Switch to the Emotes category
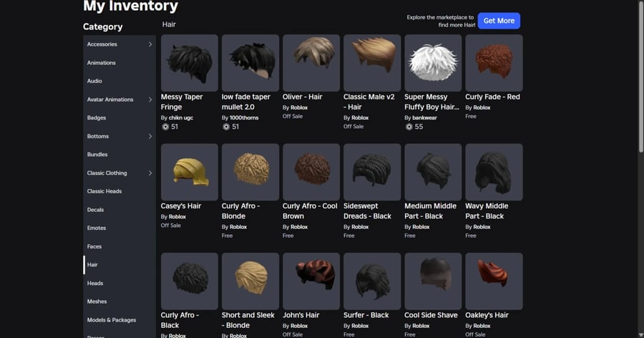This screenshot has width=644, height=338. point(97,228)
